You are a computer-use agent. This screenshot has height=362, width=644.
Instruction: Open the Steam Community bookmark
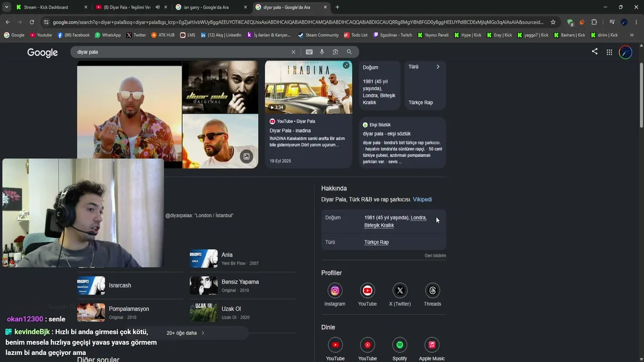318,35
